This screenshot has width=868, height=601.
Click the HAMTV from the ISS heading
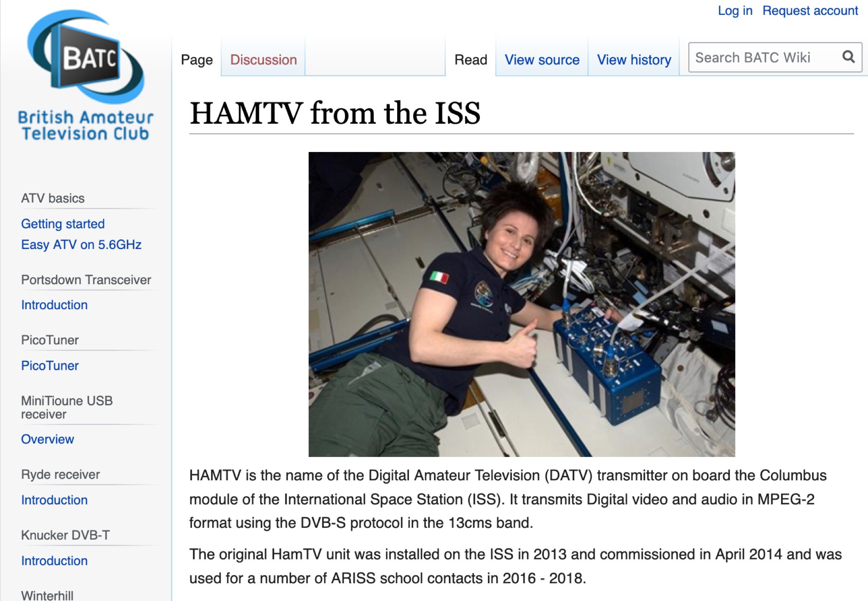[x=335, y=114]
